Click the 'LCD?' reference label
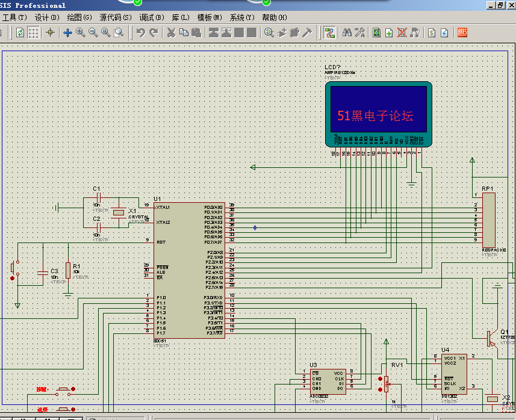 (332, 67)
